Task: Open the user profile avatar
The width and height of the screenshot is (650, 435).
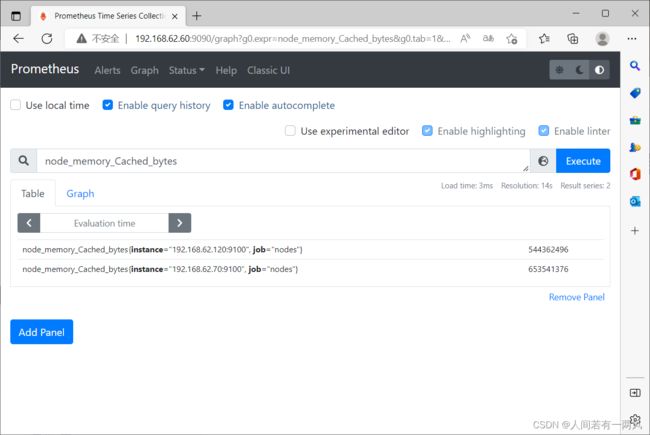Action: [602, 39]
